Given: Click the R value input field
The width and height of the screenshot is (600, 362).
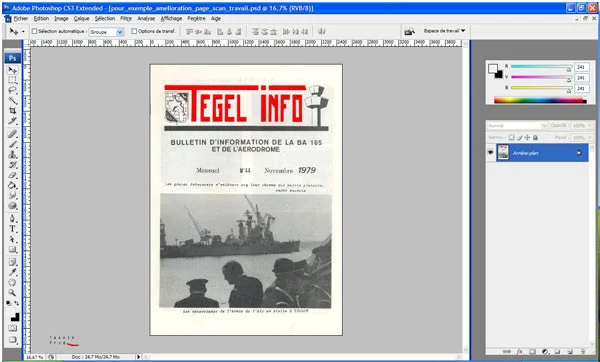Looking at the screenshot, I should click(x=581, y=67).
